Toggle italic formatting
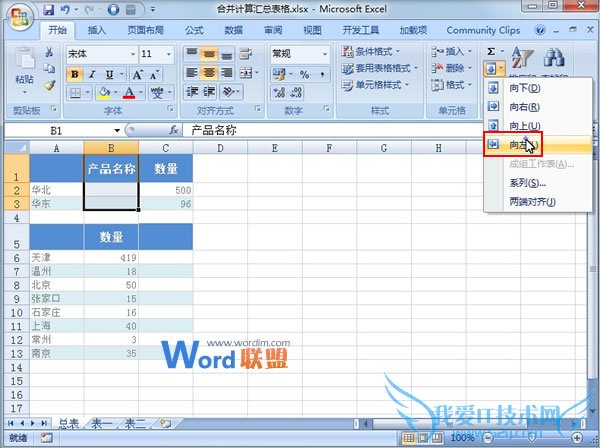The height and width of the screenshot is (448, 600). (x=92, y=74)
